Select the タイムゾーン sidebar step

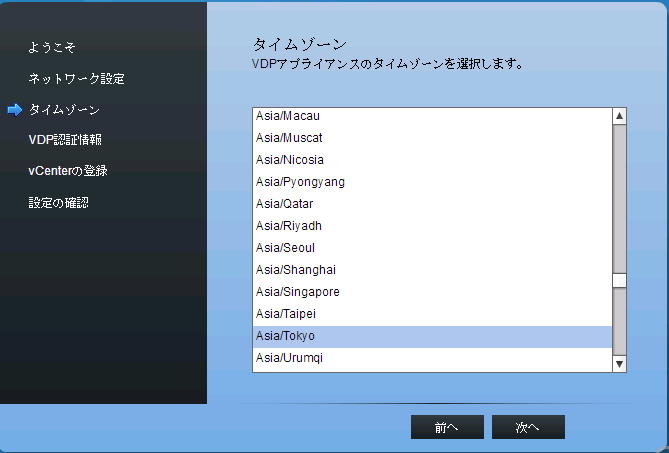point(64,110)
